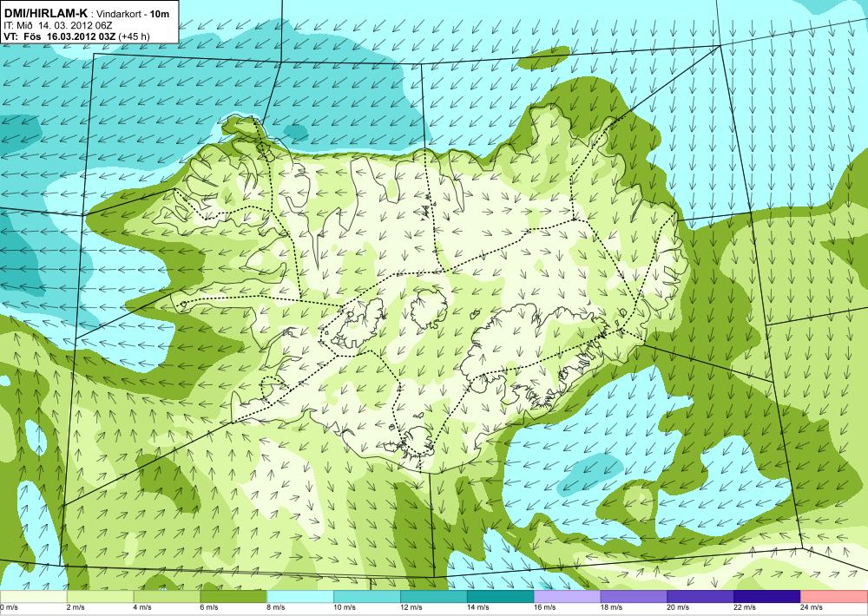Viewport: 868px width, 616px height.
Task: Click the "12 m/s" legend label
Action: pos(411,607)
